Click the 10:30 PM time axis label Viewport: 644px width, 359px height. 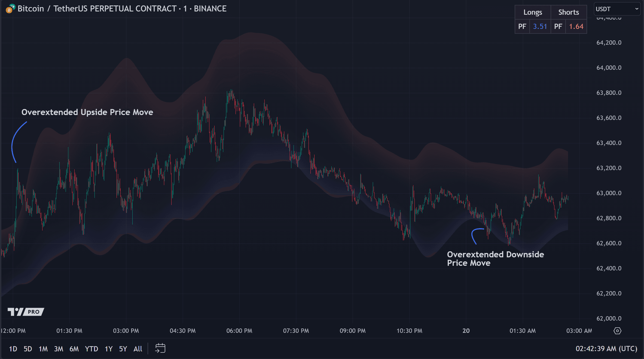[x=409, y=331]
